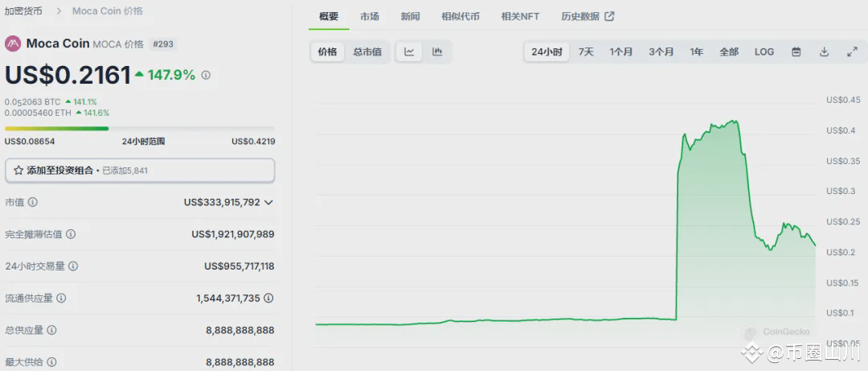Switch to line chart icon

(x=409, y=52)
